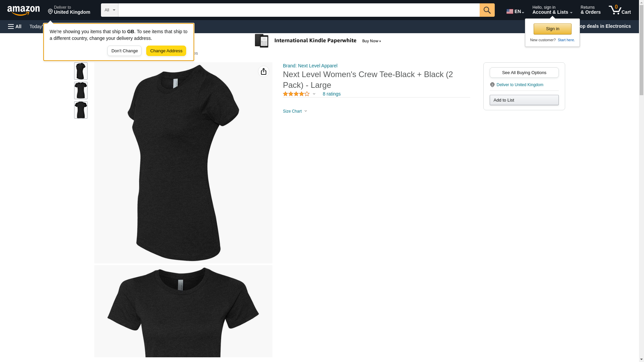Screen dimensions: 644x362
Task: Click the share icon on the product image
Action: coord(263,71)
